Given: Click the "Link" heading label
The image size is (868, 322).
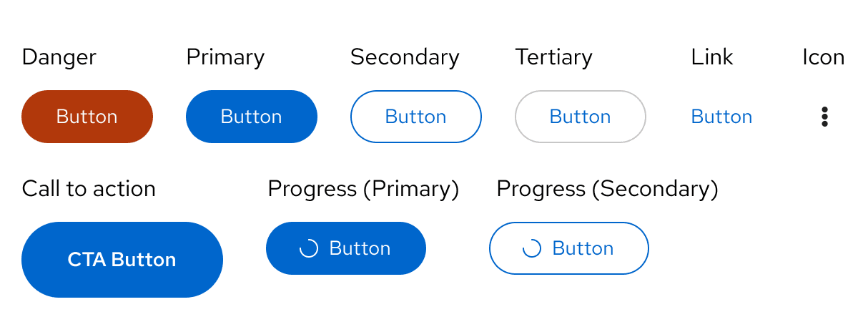Looking at the screenshot, I should [x=712, y=57].
